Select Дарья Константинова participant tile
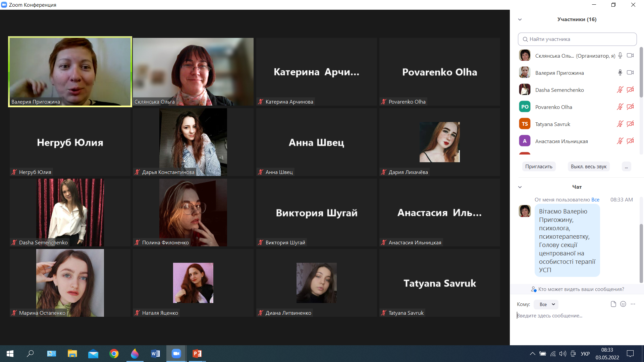The height and width of the screenshot is (362, 644). coord(193,142)
